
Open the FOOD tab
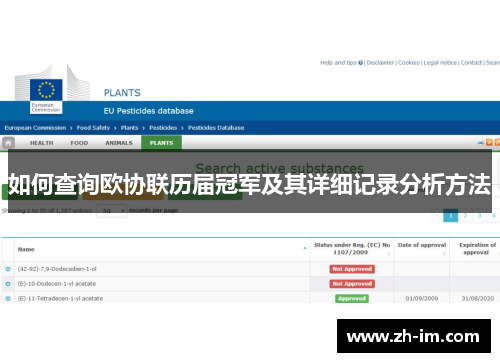coord(79,143)
